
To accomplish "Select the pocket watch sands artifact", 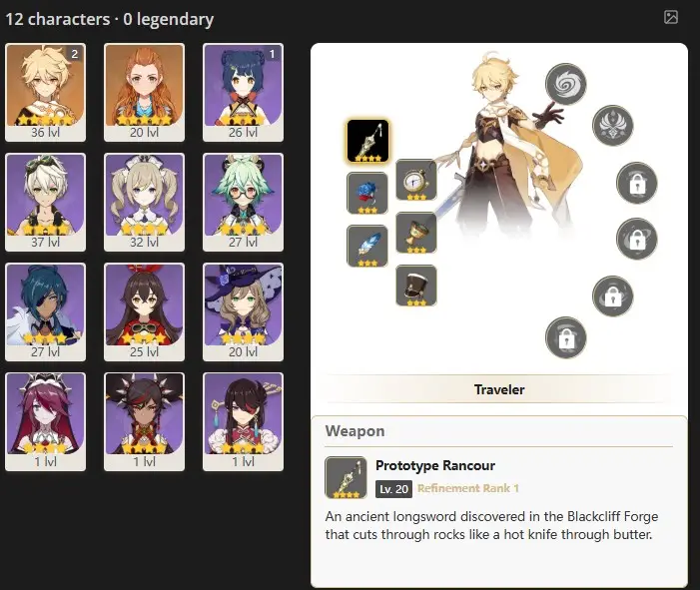I will coord(416,180).
